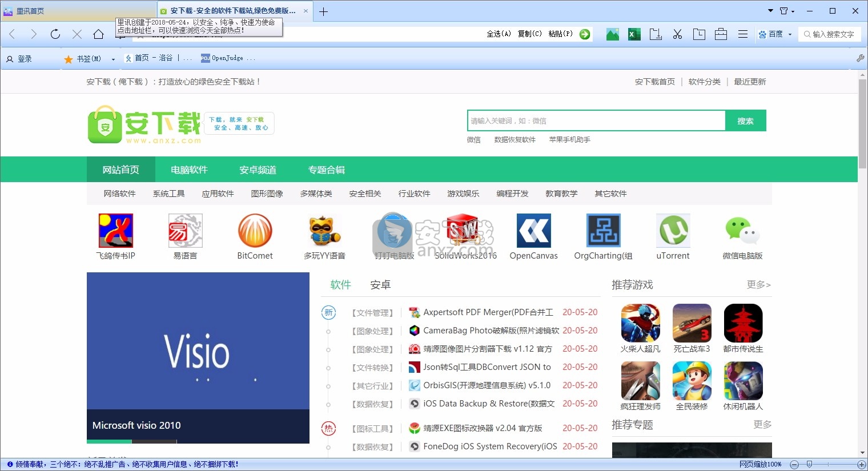Click 软件分类 in the top bar
Viewport: 868px width, 471px height.
coord(704,82)
